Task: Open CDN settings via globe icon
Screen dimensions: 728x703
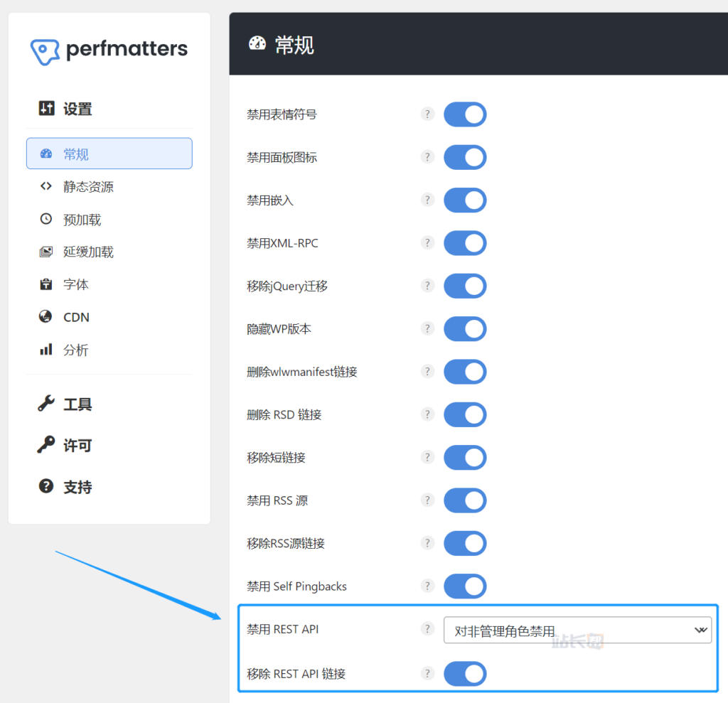Action: pyautogui.click(x=45, y=317)
